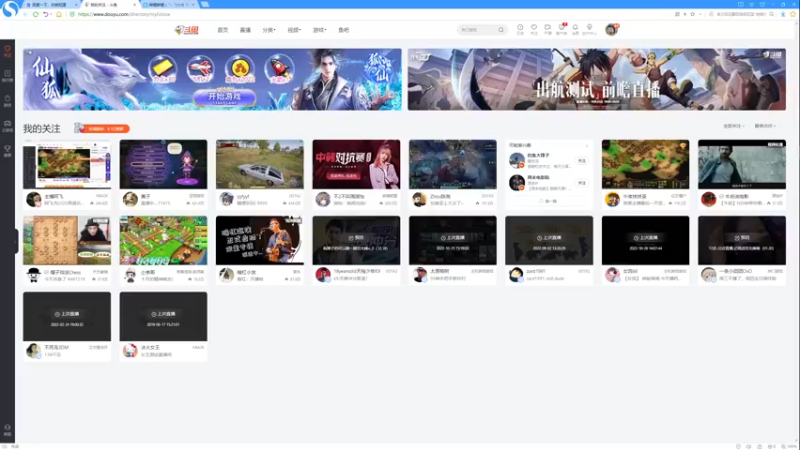This screenshot has height=450, width=800.
Task: Switch to the third browser tab
Action: coord(167,5)
